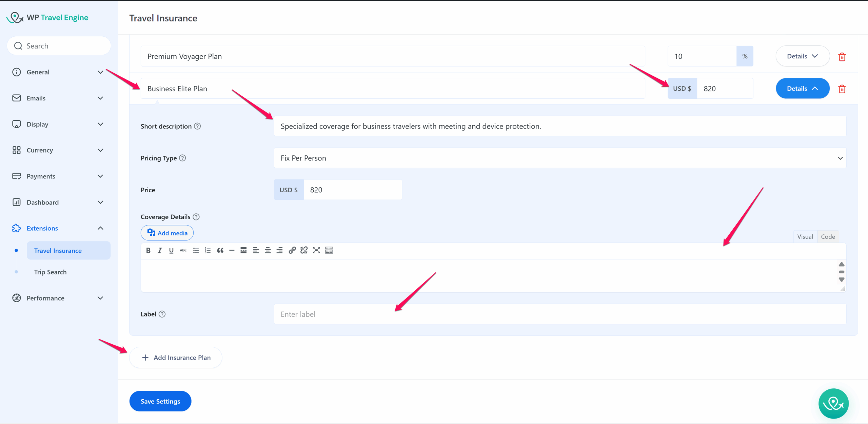
Task: Toggle fullscreen editor mode icon
Action: (x=316, y=250)
